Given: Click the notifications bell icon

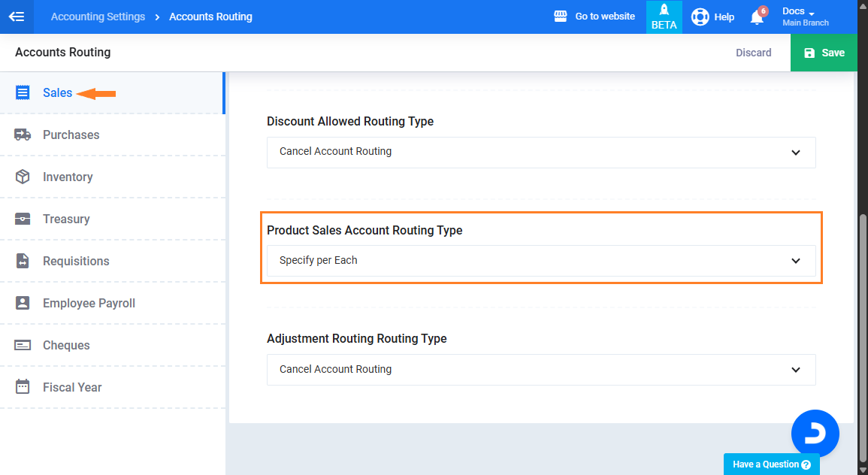Looking at the screenshot, I should coord(757,17).
